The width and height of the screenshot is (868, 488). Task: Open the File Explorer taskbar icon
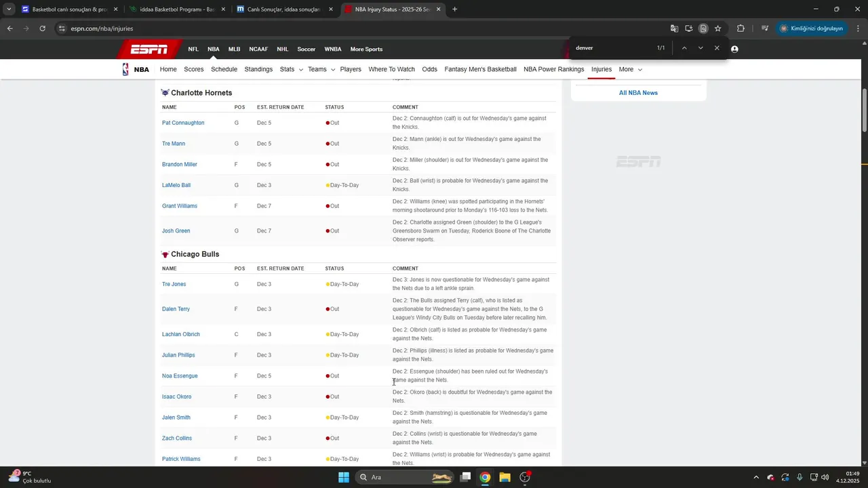(x=505, y=477)
